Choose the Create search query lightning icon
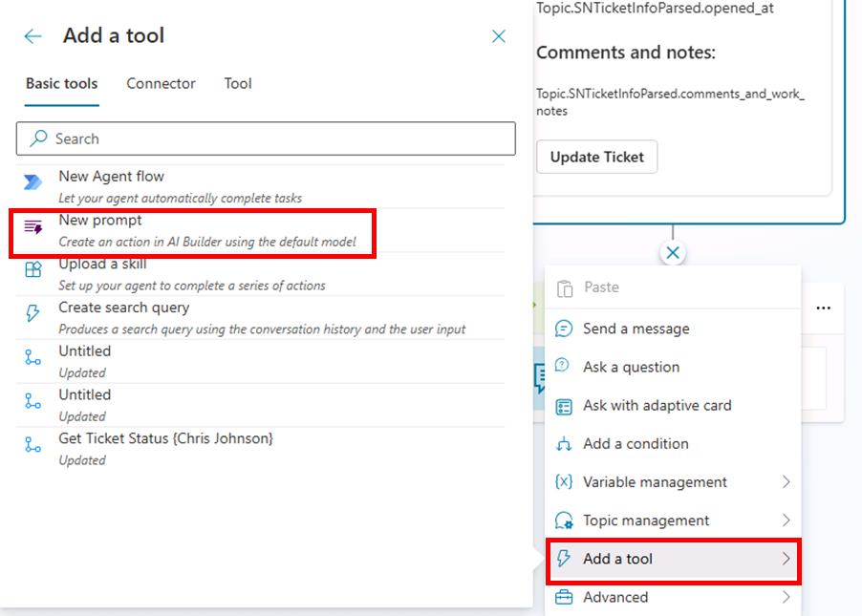Screen dimensions: 862x616 [33, 314]
